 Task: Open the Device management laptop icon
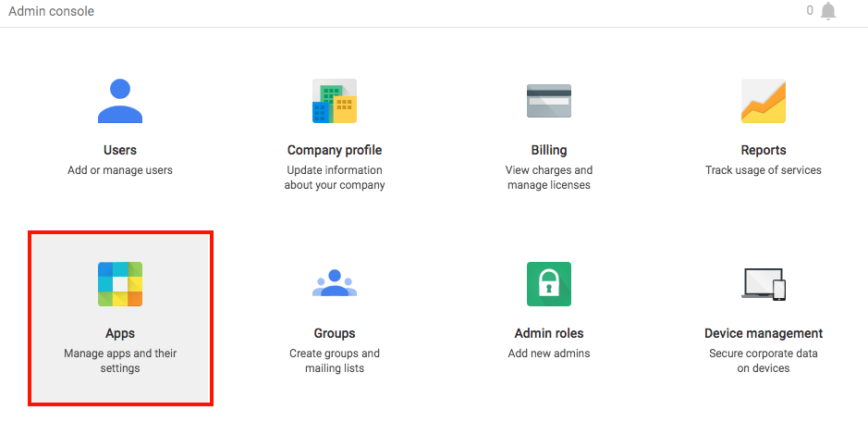[x=764, y=284]
